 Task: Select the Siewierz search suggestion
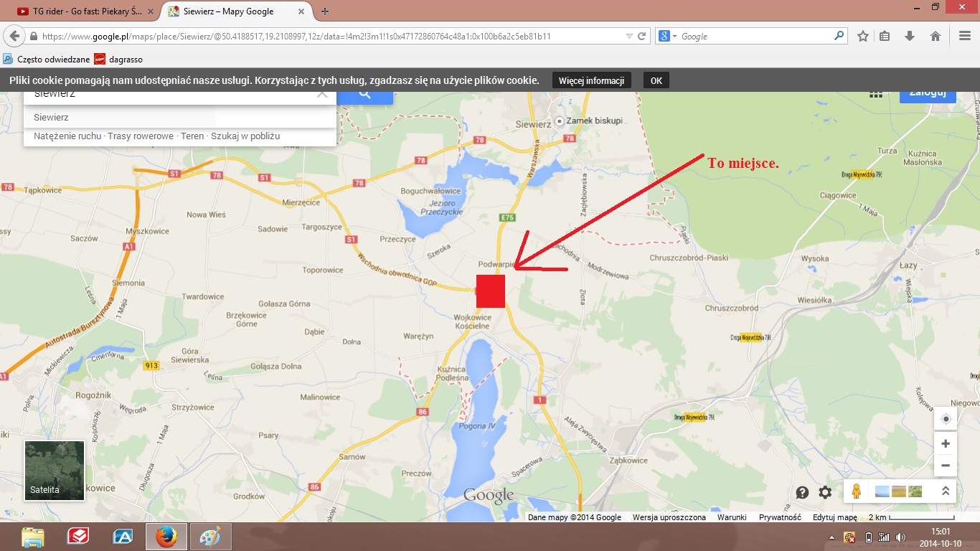tap(179, 117)
